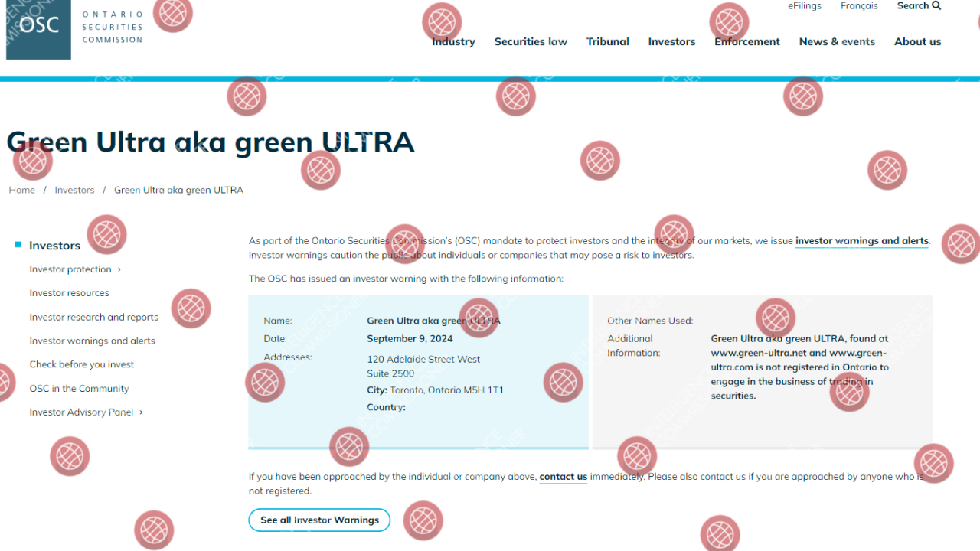
Task: Open Investor warnings and alerts sidebar
Action: pos(92,341)
